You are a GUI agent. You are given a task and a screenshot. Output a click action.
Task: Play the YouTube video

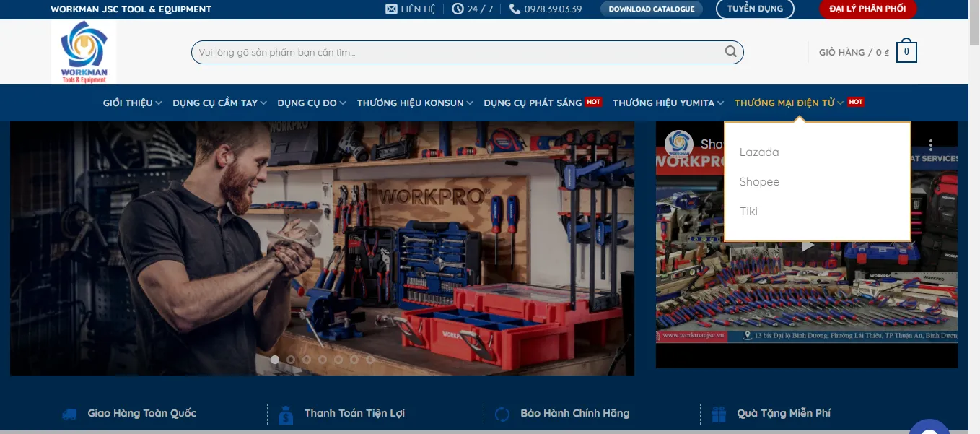tap(807, 246)
